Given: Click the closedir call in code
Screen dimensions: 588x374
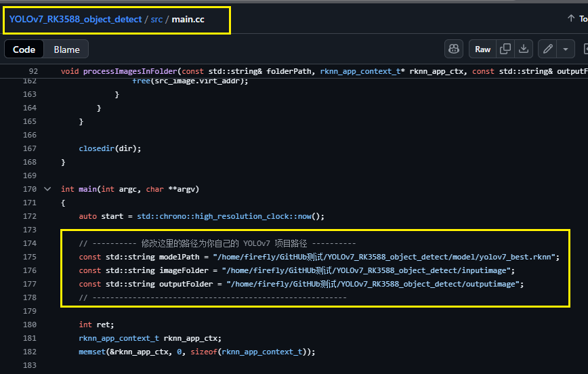Looking at the screenshot, I should pyautogui.click(x=96, y=148).
